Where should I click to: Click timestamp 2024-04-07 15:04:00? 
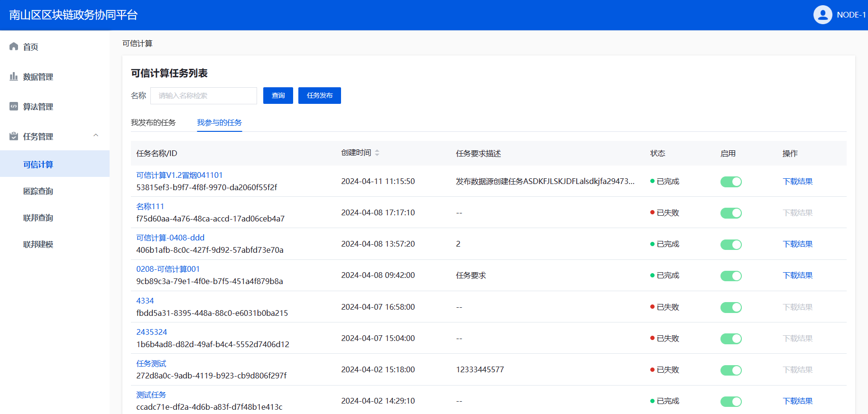(x=378, y=338)
